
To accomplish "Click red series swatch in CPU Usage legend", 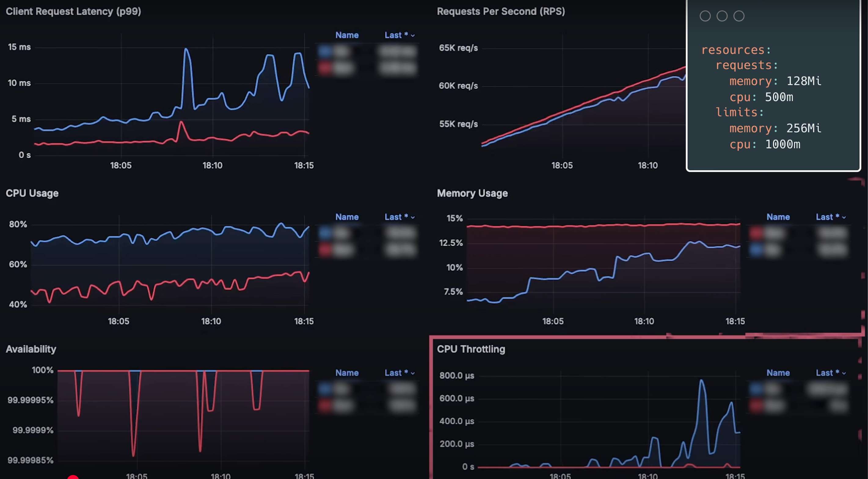I will click(x=325, y=250).
